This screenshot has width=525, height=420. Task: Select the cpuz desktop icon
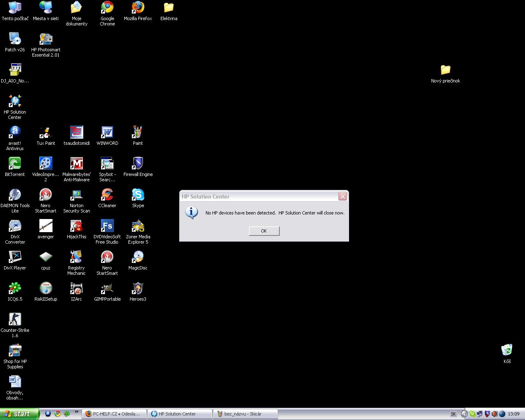click(x=46, y=260)
